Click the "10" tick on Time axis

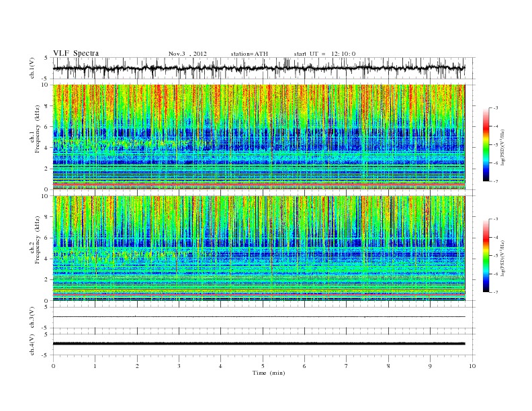click(x=472, y=366)
